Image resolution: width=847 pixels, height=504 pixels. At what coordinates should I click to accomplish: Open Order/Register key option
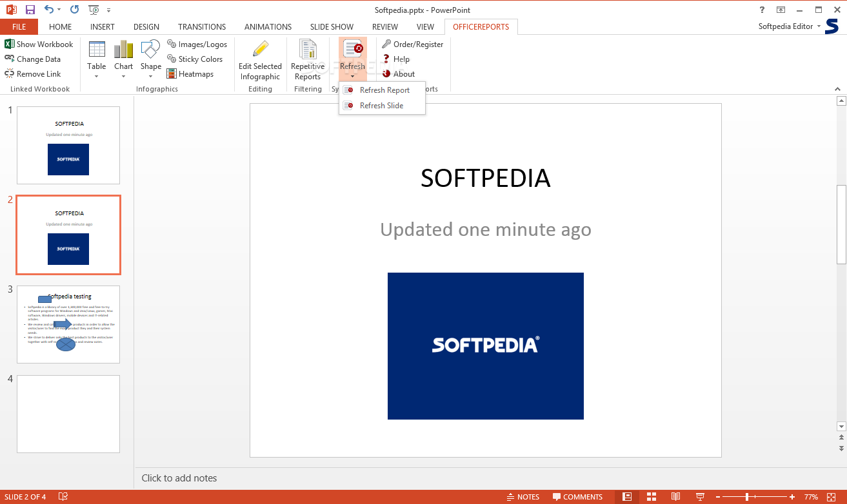(x=412, y=44)
